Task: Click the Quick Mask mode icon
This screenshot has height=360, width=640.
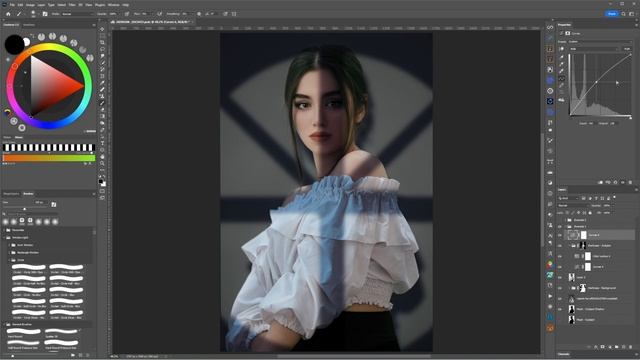Action: point(102,191)
